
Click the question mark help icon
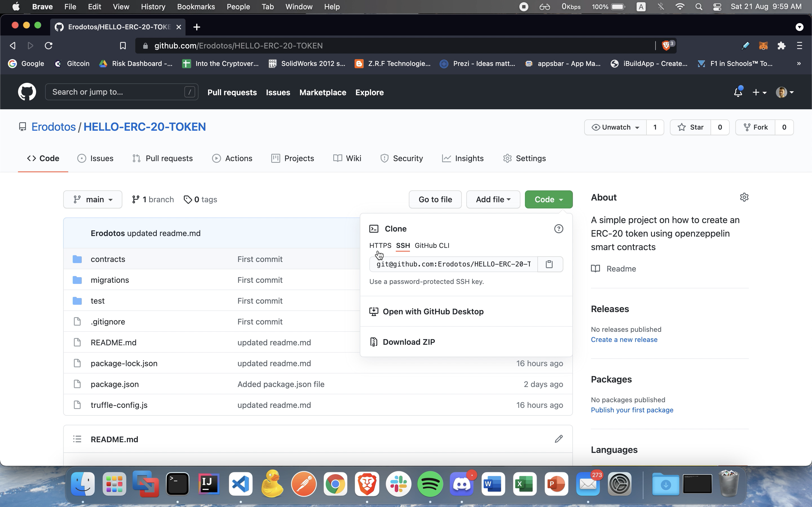(559, 228)
